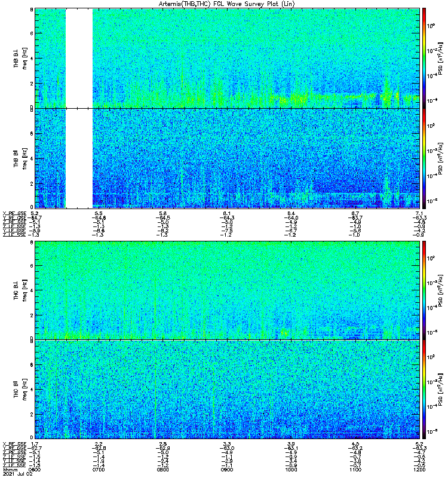Click the '2021 Jul 02' date label

click(18, 474)
